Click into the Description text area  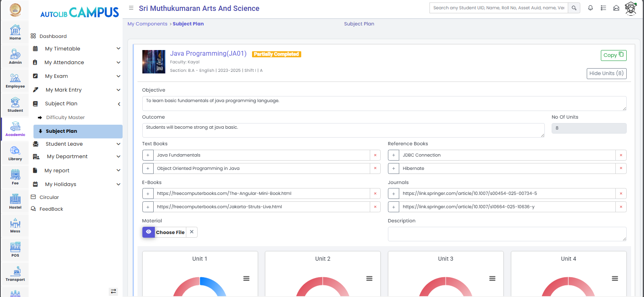coord(506,234)
